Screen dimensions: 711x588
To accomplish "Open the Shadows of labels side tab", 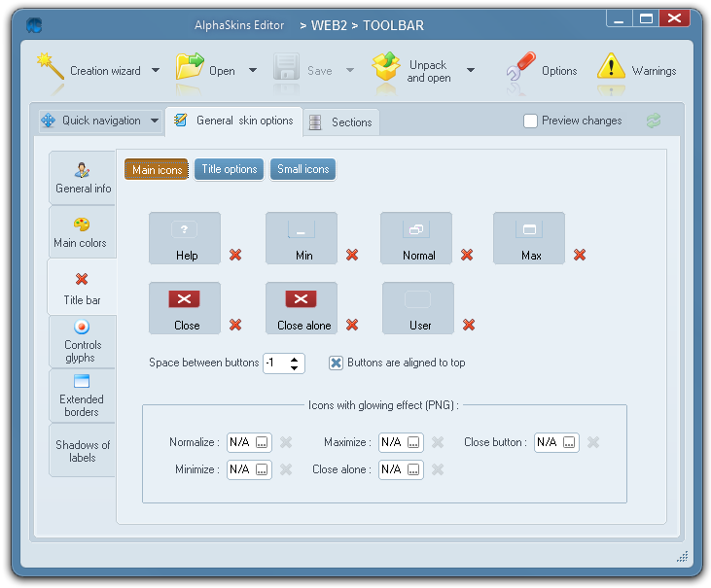I will (x=82, y=450).
